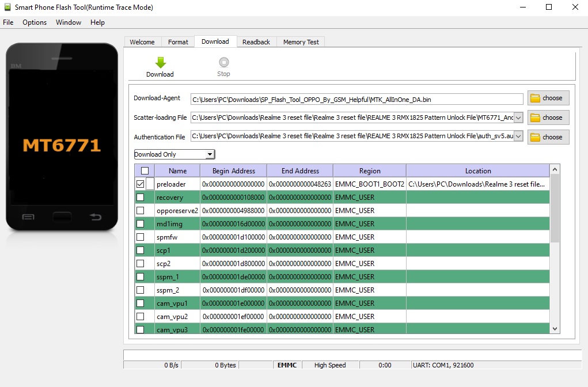This screenshot has height=387, width=588.
Task: Open the Options menu
Action: pyautogui.click(x=35, y=22)
